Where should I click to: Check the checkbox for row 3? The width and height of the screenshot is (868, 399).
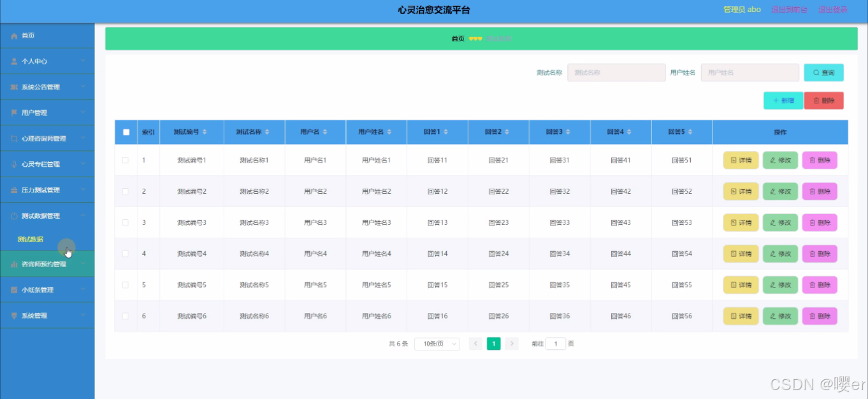pyautogui.click(x=126, y=222)
